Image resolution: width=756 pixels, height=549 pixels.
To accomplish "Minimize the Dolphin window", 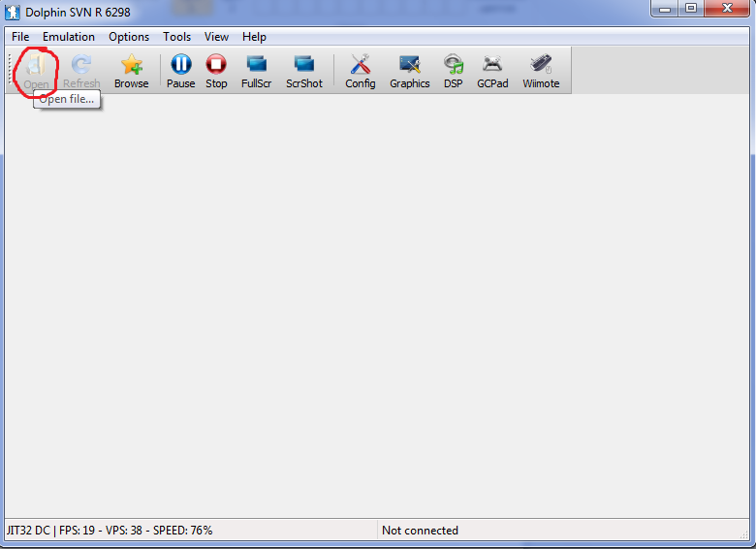I will click(x=664, y=9).
